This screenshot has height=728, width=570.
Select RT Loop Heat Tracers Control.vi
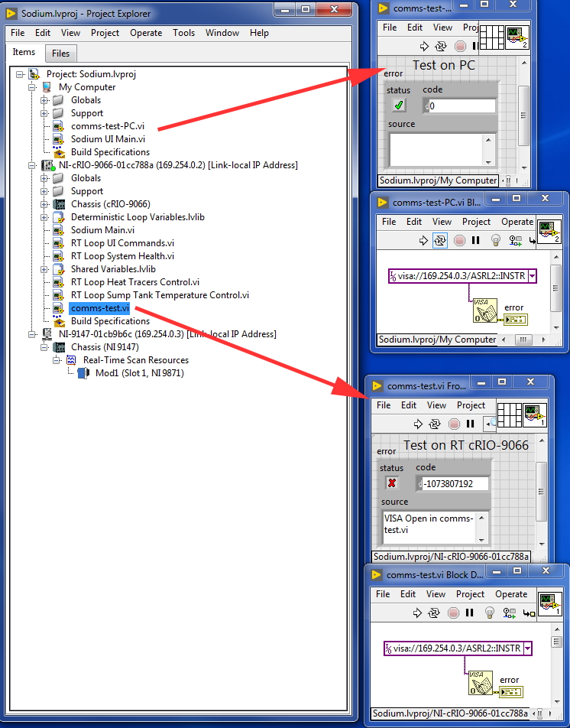pyautogui.click(x=135, y=282)
